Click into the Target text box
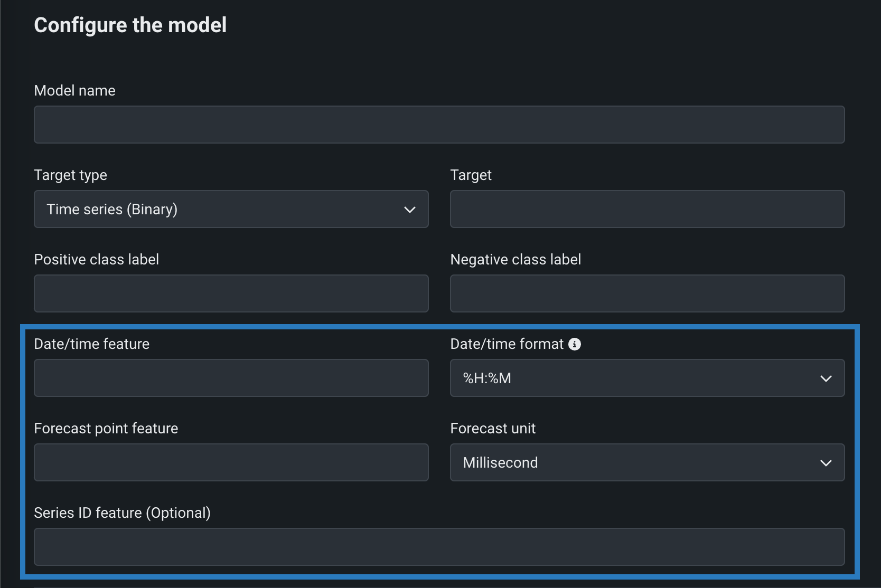The height and width of the screenshot is (588, 881). (x=646, y=209)
